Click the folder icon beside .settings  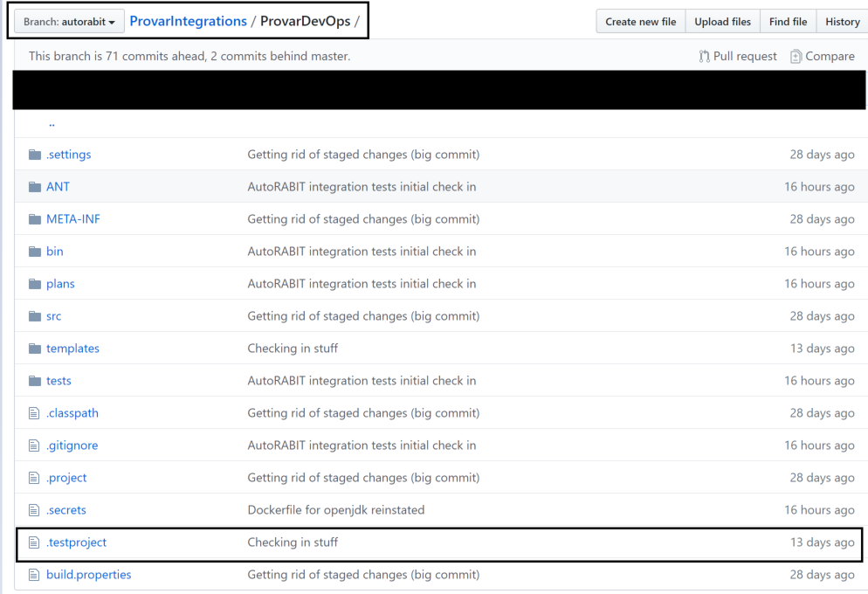(35, 155)
